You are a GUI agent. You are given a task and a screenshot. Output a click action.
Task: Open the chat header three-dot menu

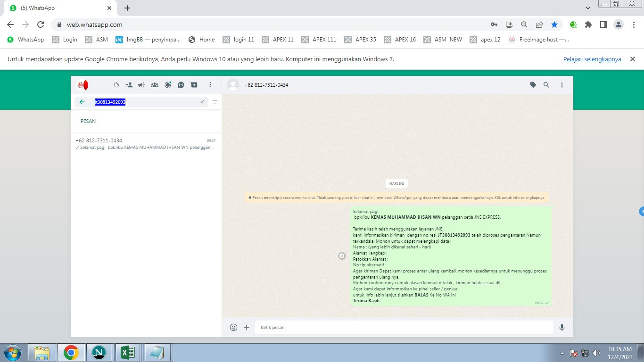562,85
